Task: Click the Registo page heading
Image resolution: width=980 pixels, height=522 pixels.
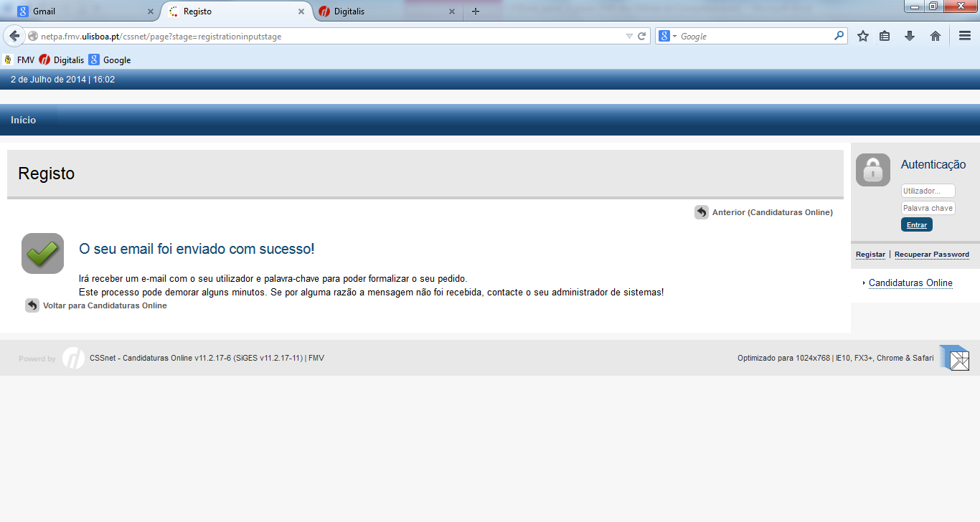Action: [47, 174]
